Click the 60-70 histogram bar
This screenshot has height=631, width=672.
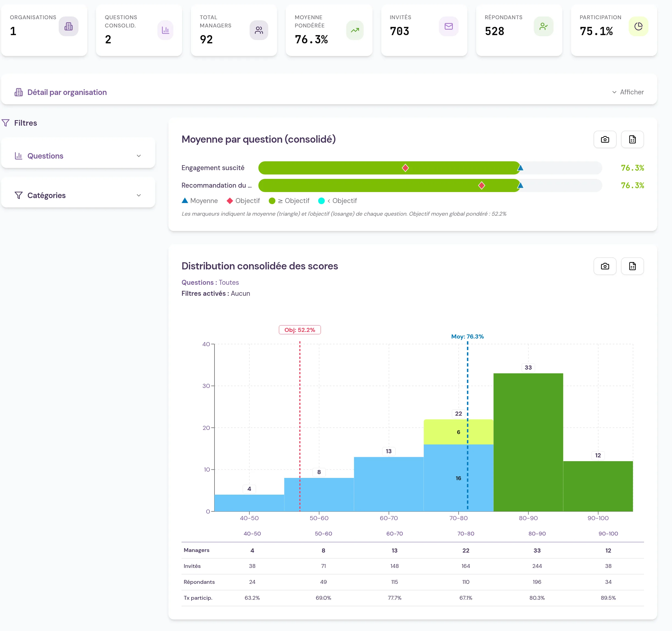tap(389, 484)
